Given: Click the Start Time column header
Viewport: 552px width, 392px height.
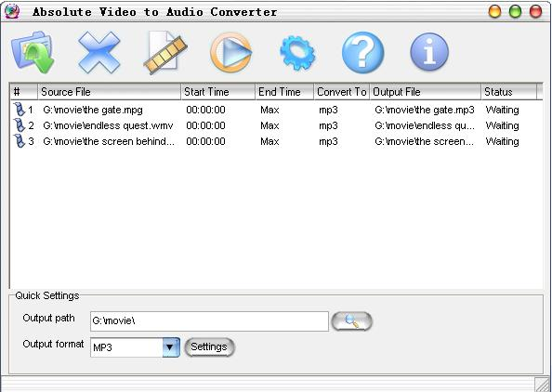Looking at the screenshot, I should click(x=217, y=92).
